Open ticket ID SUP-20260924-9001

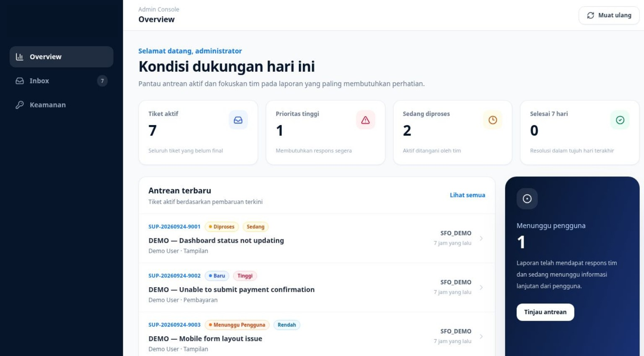[x=174, y=227]
